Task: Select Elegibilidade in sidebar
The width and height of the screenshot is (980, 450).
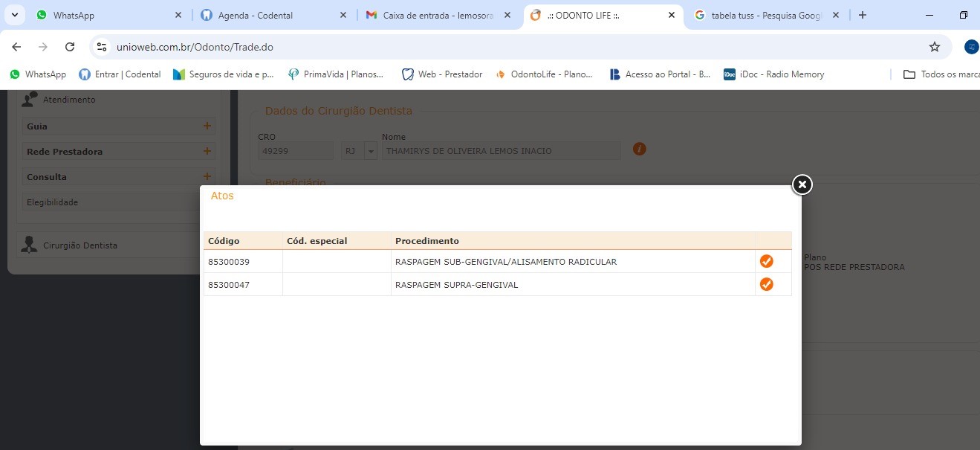Action: coord(52,202)
